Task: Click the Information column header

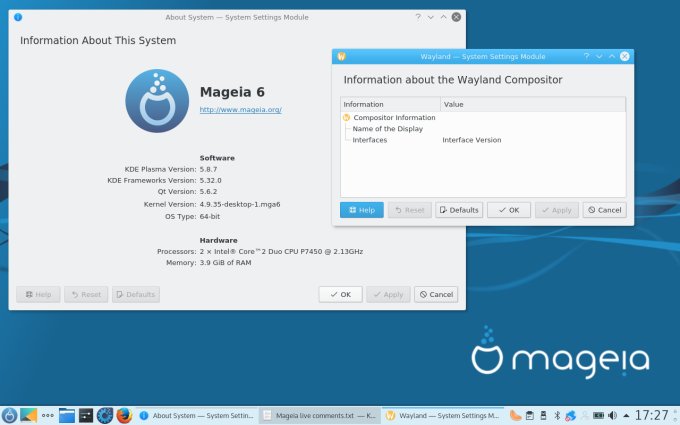Action: pos(390,104)
